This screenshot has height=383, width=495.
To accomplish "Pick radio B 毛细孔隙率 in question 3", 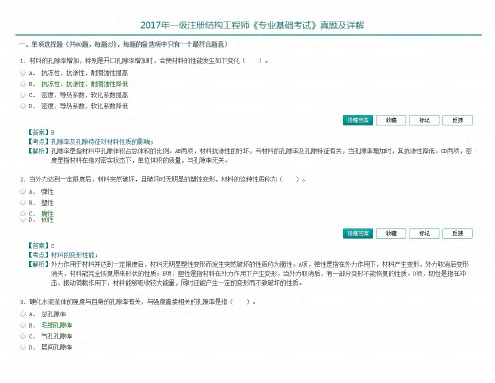I will [x=23, y=325].
